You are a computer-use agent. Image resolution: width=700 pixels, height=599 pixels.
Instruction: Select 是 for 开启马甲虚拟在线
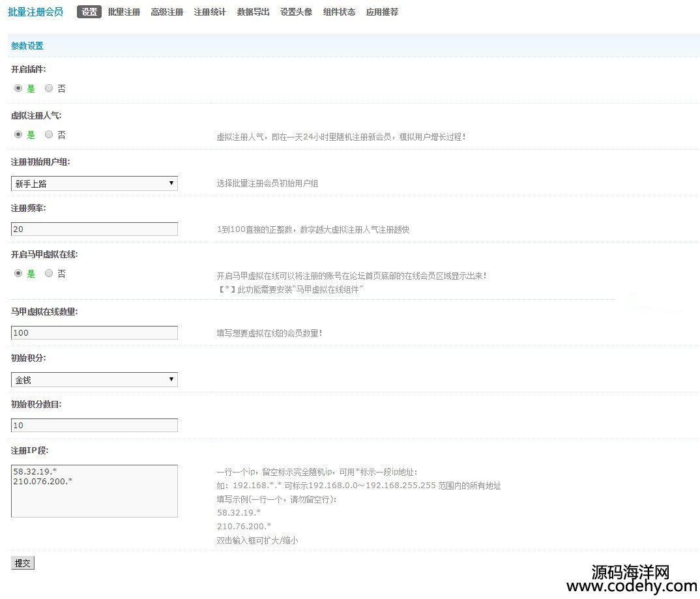18,274
